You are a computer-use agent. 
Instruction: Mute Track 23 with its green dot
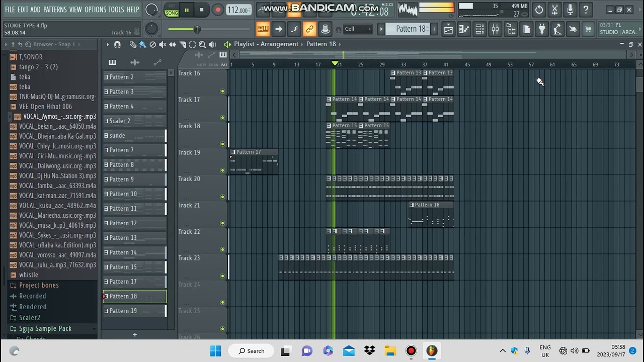[x=222, y=276]
